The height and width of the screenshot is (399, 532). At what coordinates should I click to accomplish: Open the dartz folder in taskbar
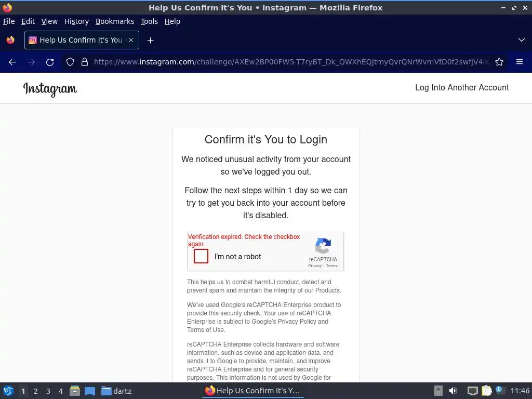(x=116, y=391)
